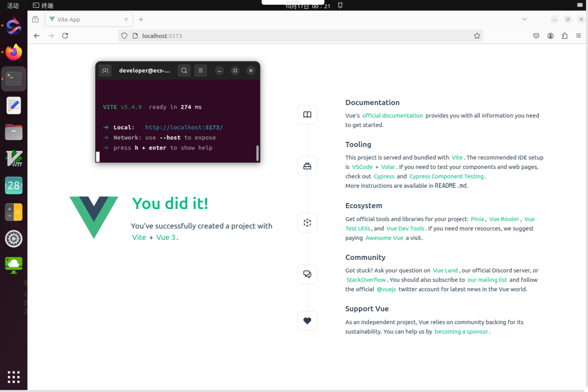Open the official documentation link
The width and height of the screenshot is (588, 392).
tap(392, 115)
